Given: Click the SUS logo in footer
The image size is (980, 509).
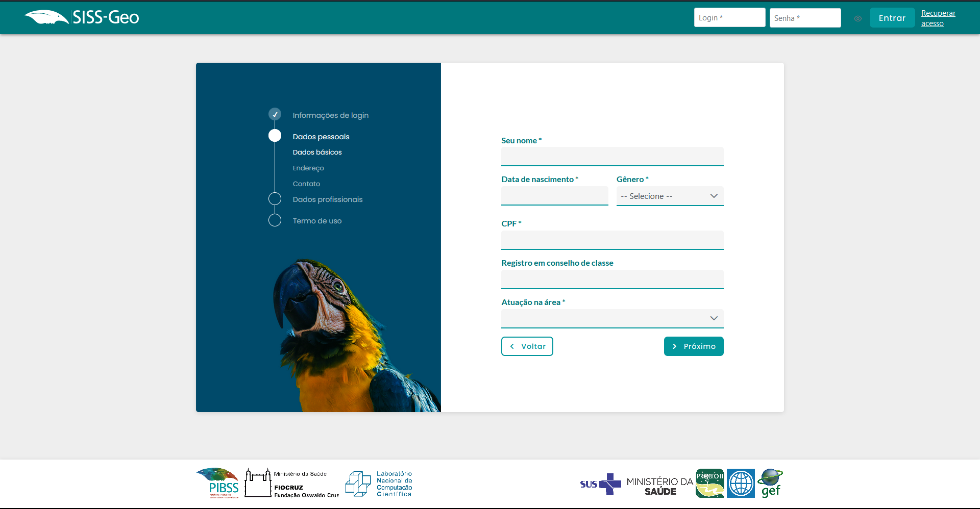Looking at the screenshot, I should (600, 484).
